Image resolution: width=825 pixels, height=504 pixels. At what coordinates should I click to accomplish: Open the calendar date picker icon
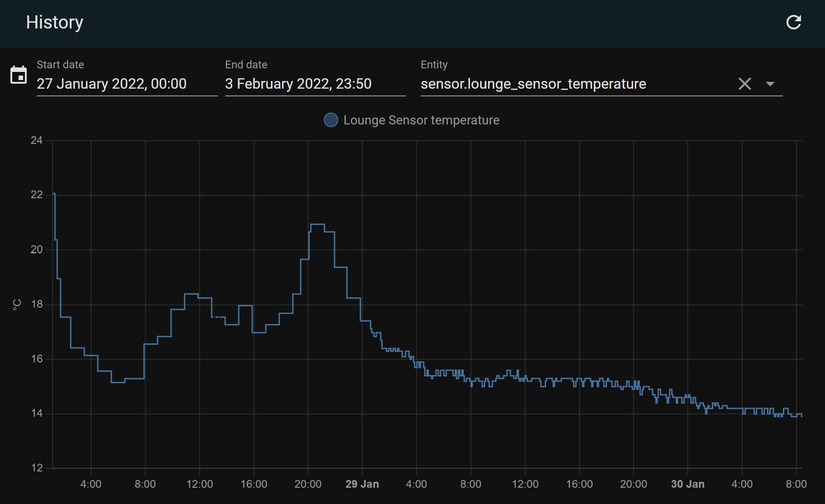coord(19,75)
